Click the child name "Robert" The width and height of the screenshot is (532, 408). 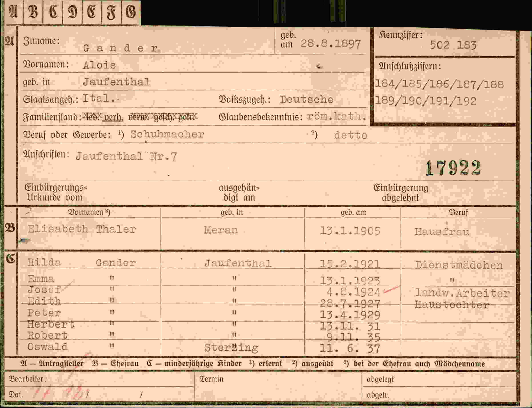47,335
